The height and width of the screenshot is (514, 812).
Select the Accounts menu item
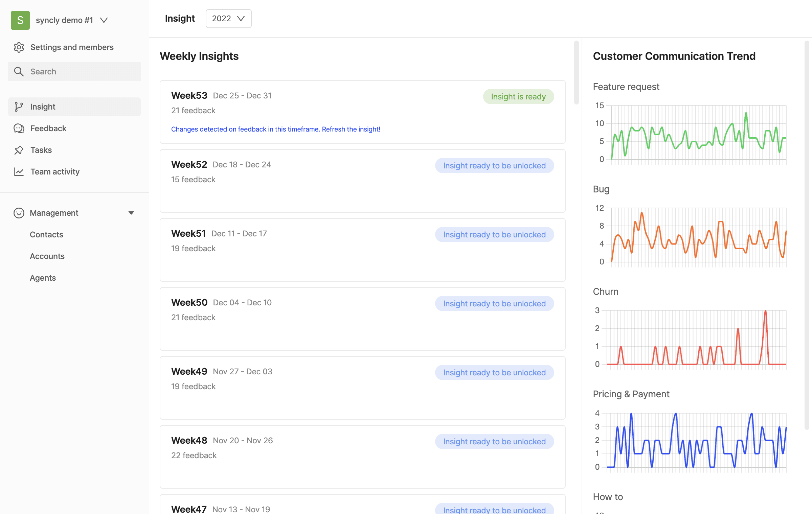click(47, 256)
